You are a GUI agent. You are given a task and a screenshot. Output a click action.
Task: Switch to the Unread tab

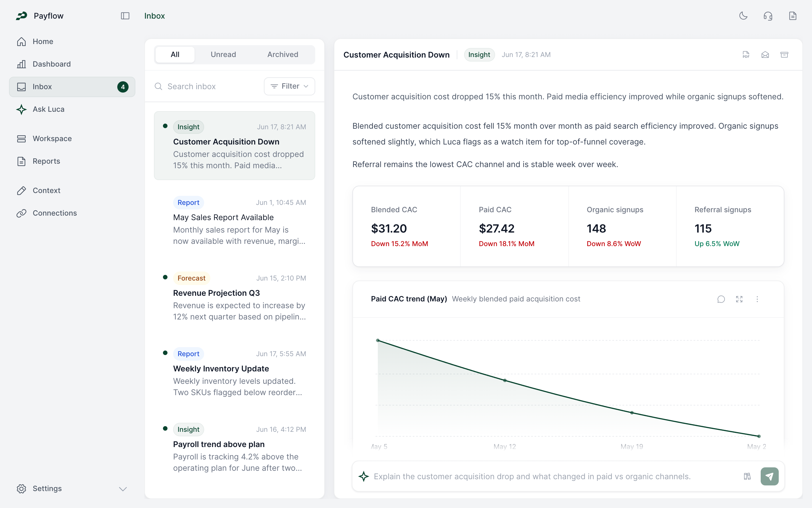point(223,54)
